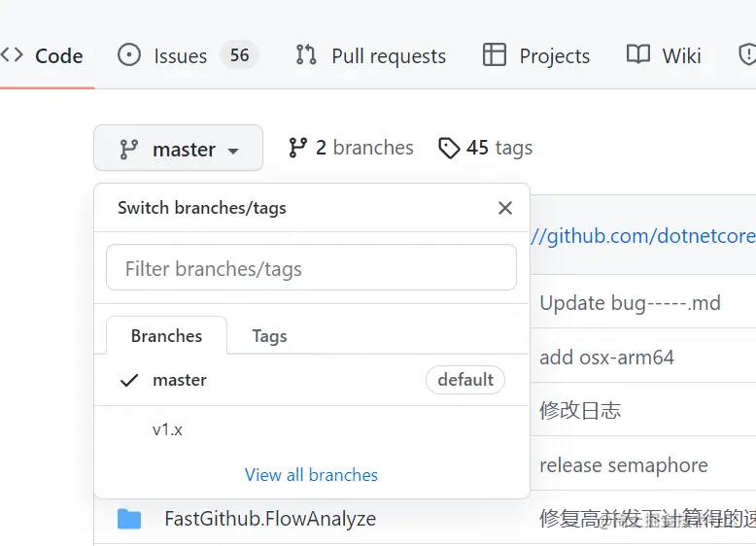This screenshot has height=546, width=756.
Task: Open View all branches link
Action: (x=312, y=475)
